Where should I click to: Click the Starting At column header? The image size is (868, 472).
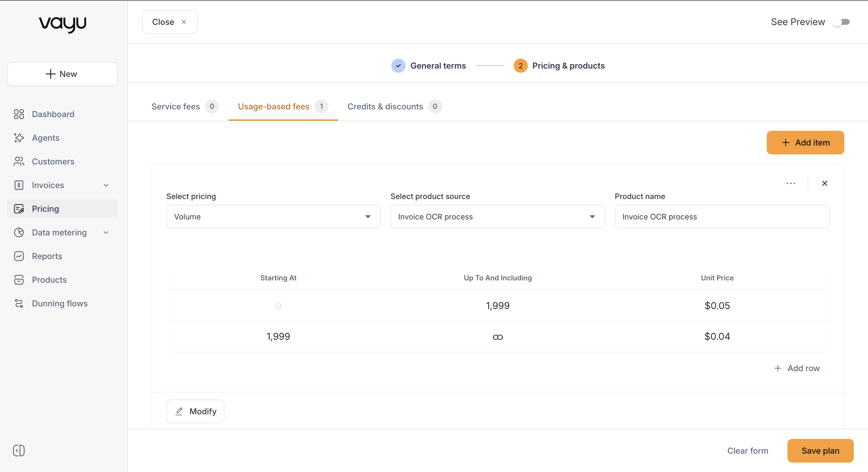point(278,278)
